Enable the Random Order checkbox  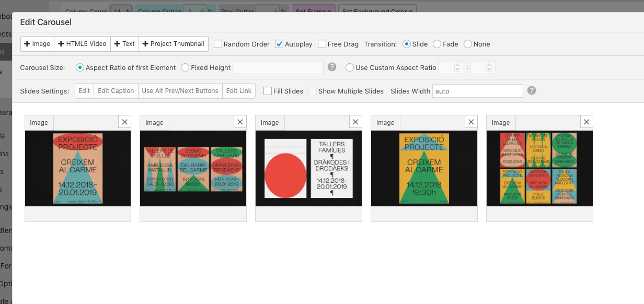tap(218, 44)
